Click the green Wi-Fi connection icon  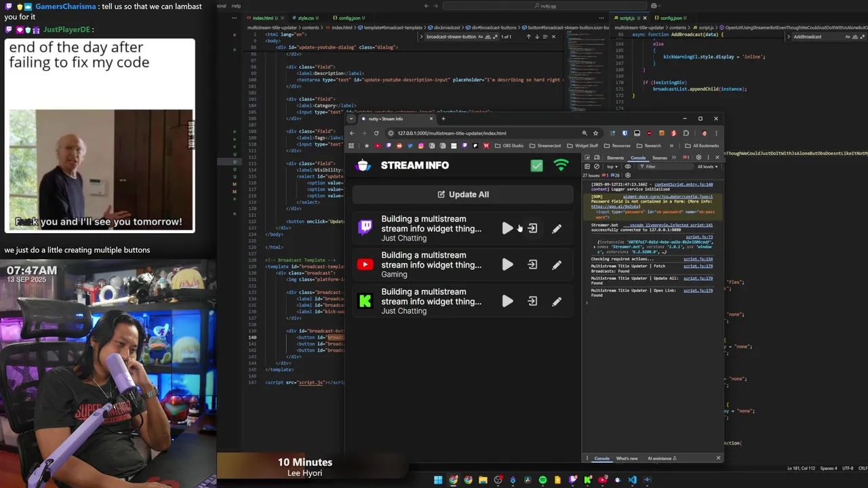(x=561, y=165)
